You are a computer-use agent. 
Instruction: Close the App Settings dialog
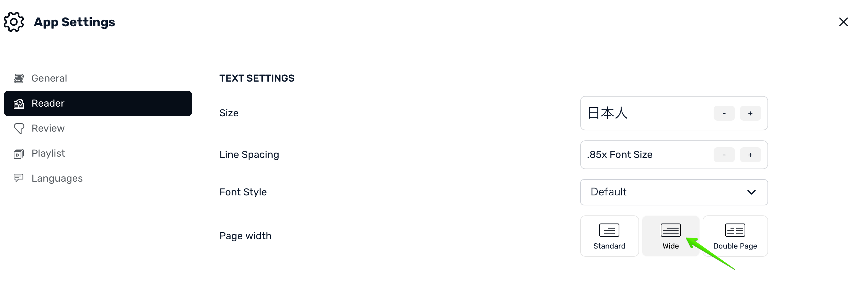click(x=843, y=22)
